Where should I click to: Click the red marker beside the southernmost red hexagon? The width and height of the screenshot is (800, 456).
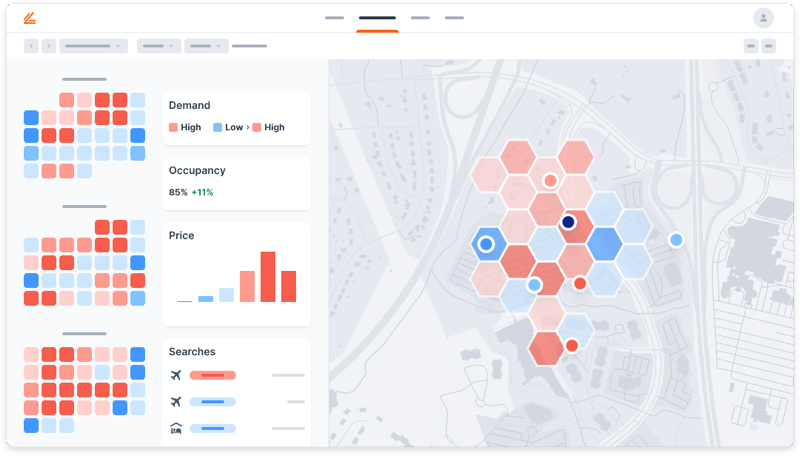pyautogui.click(x=572, y=346)
